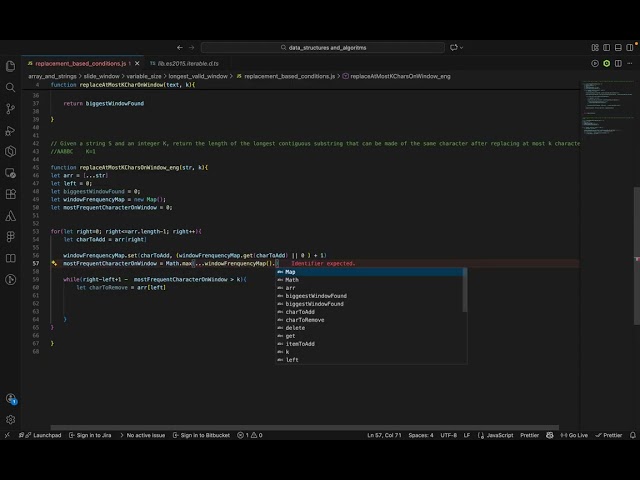
Task: Toggle the secondary side bar layout icon
Action: pyautogui.click(x=630, y=48)
